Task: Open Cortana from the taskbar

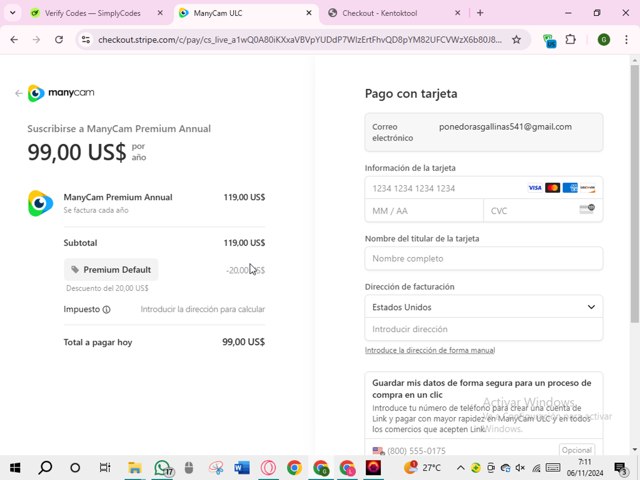Action: pos(75,467)
